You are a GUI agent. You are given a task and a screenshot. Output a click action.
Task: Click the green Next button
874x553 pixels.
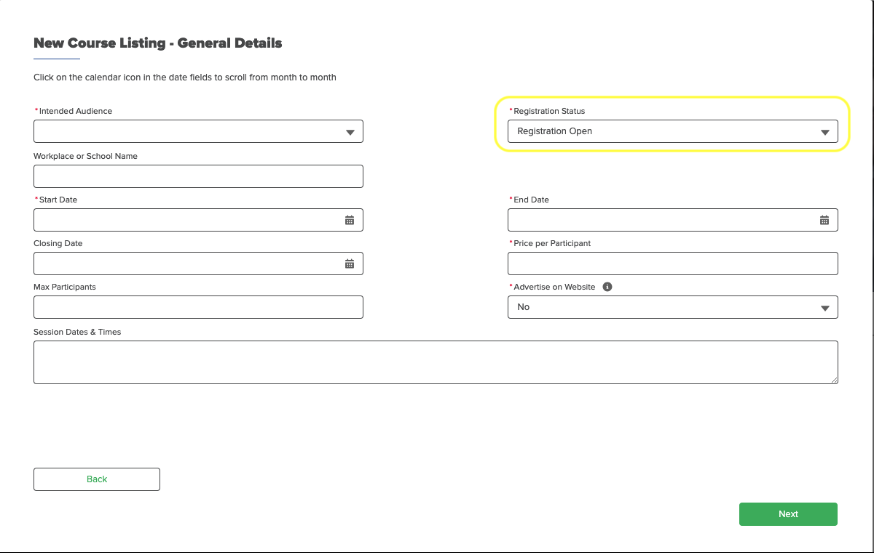(x=787, y=514)
